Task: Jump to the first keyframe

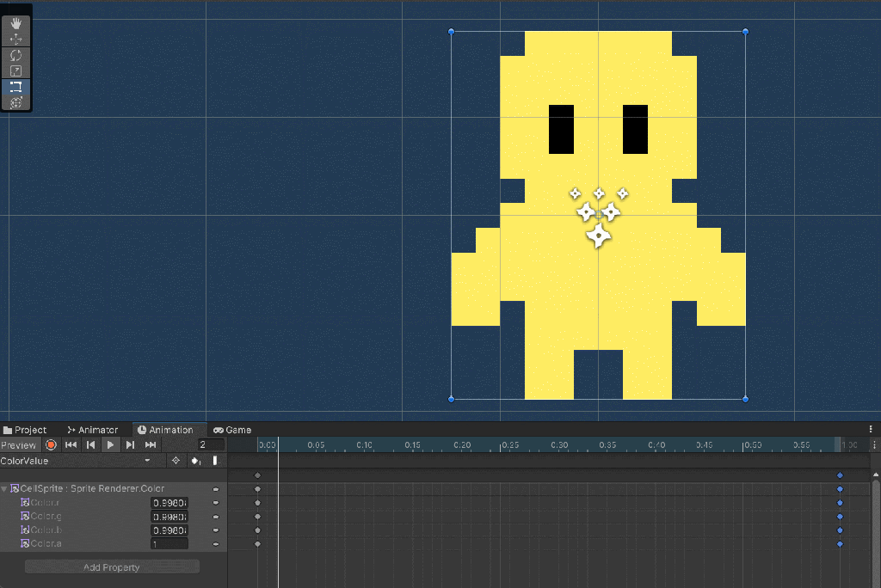Action: click(71, 444)
